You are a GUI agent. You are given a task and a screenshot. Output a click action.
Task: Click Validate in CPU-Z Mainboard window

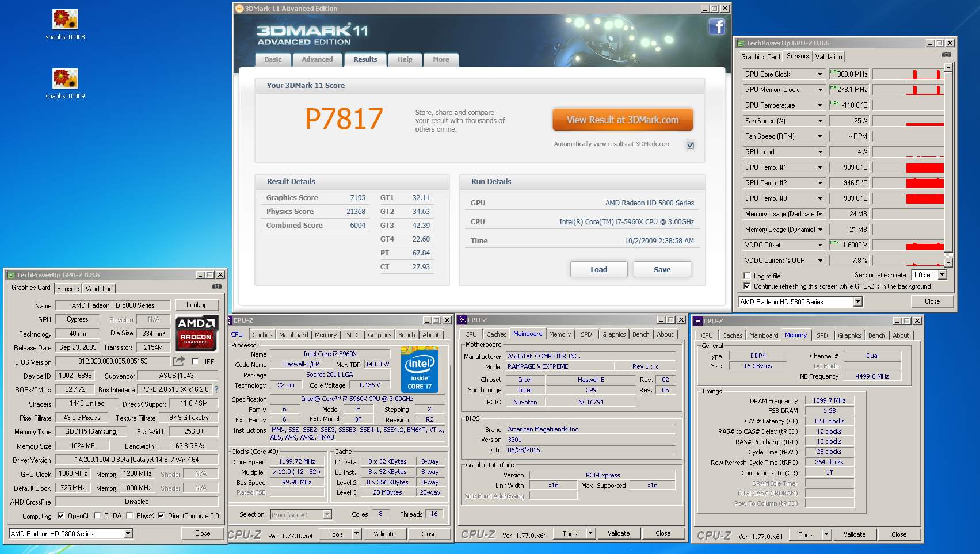point(619,533)
